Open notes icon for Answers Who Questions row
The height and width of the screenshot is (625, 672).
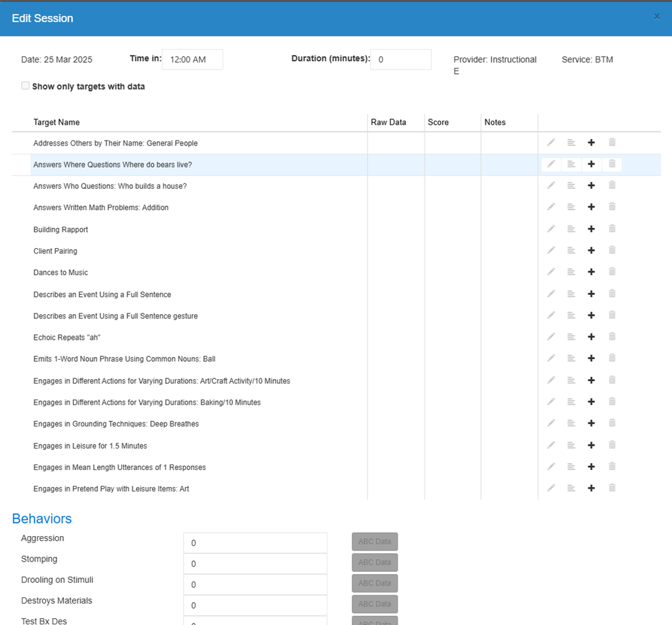(x=571, y=185)
